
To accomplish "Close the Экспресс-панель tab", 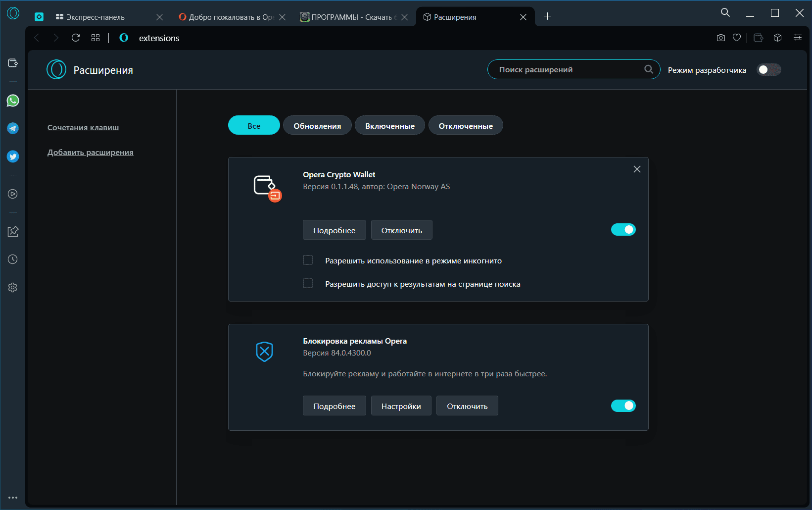I will [x=159, y=17].
